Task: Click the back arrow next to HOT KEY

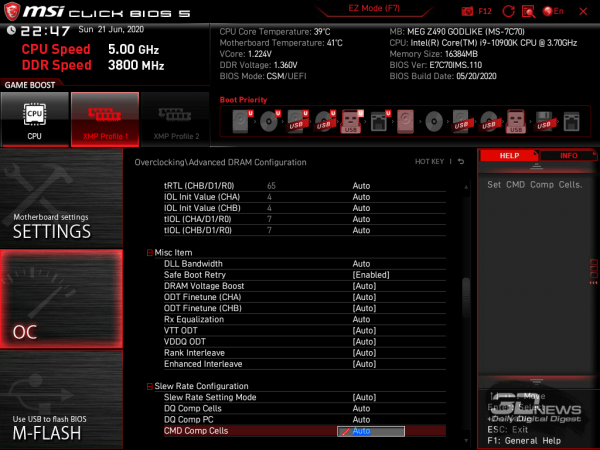Action: [x=462, y=162]
